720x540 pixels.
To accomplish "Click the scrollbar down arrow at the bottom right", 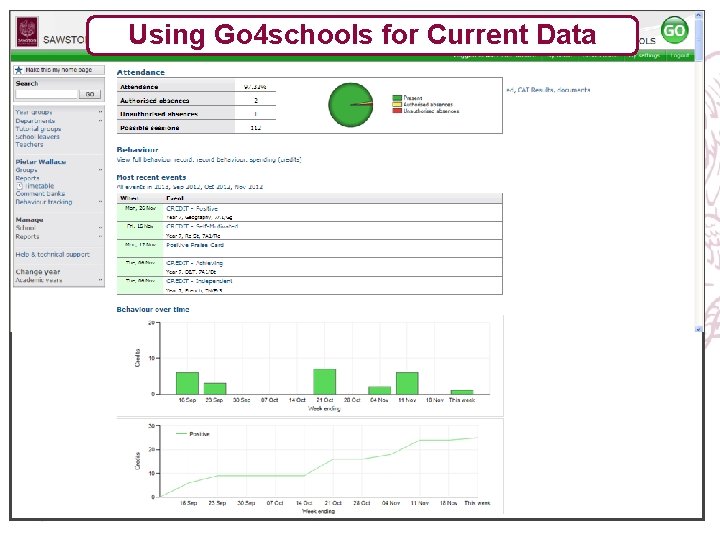I will (x=698, y=329).
